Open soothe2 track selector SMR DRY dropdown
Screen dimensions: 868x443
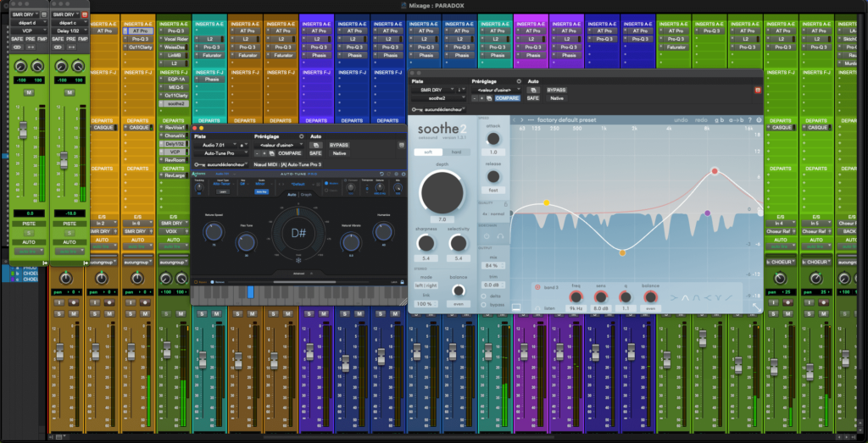coord(433,90)
